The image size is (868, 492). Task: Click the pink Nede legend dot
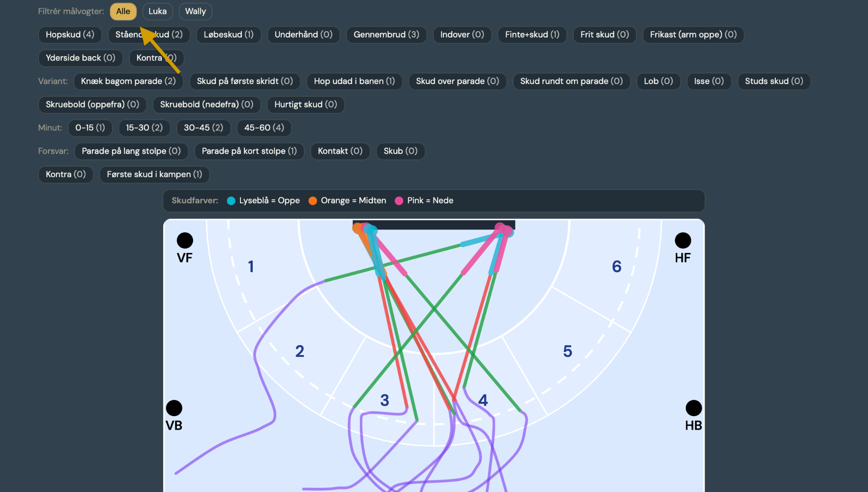tap(399, 201)
